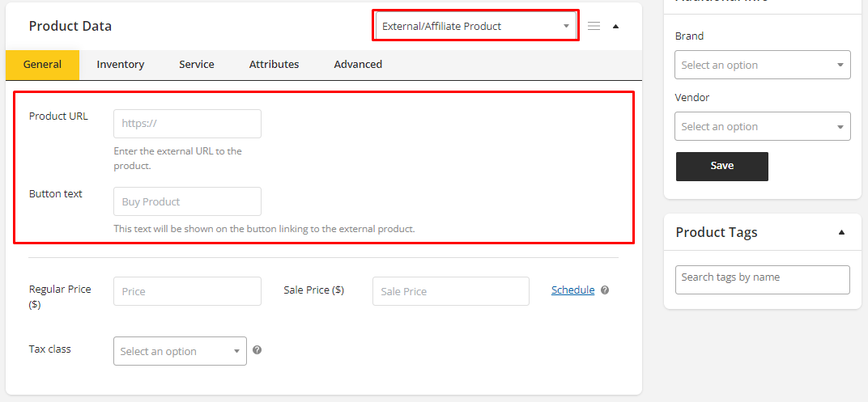Click help icon beside Tax class
The height and width of the screenshot is (402, 868).
pos(257,350)
